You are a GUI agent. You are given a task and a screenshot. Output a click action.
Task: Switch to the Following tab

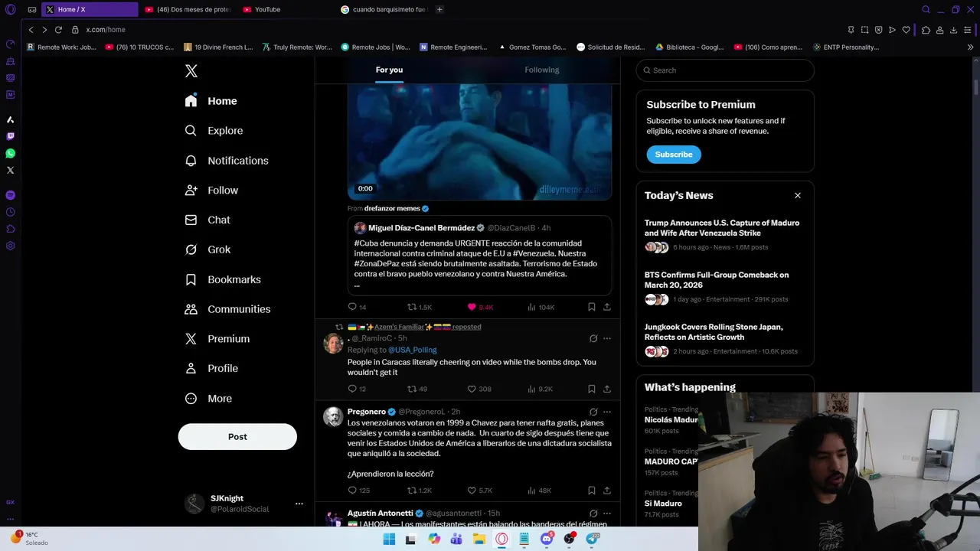(x=542, y=70)
